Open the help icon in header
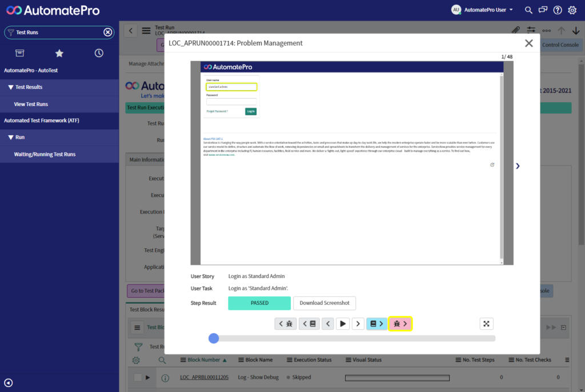 [558, 10]
